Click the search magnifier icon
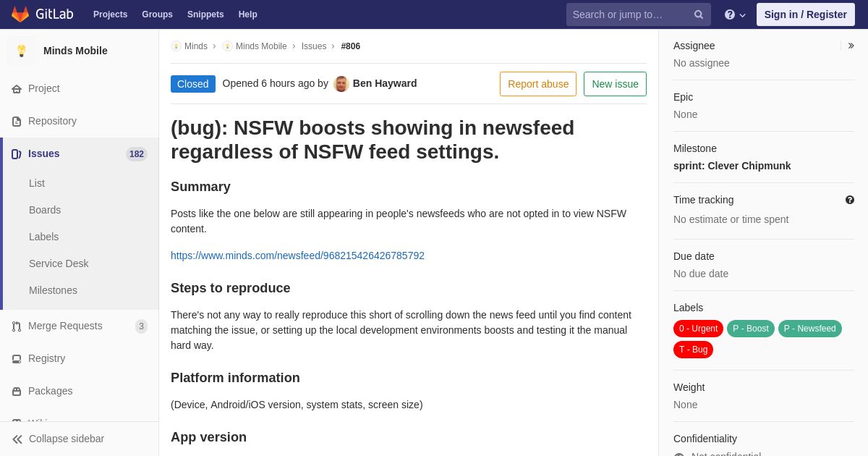This screenshot has width=868, height=456. tap(698, 14)
